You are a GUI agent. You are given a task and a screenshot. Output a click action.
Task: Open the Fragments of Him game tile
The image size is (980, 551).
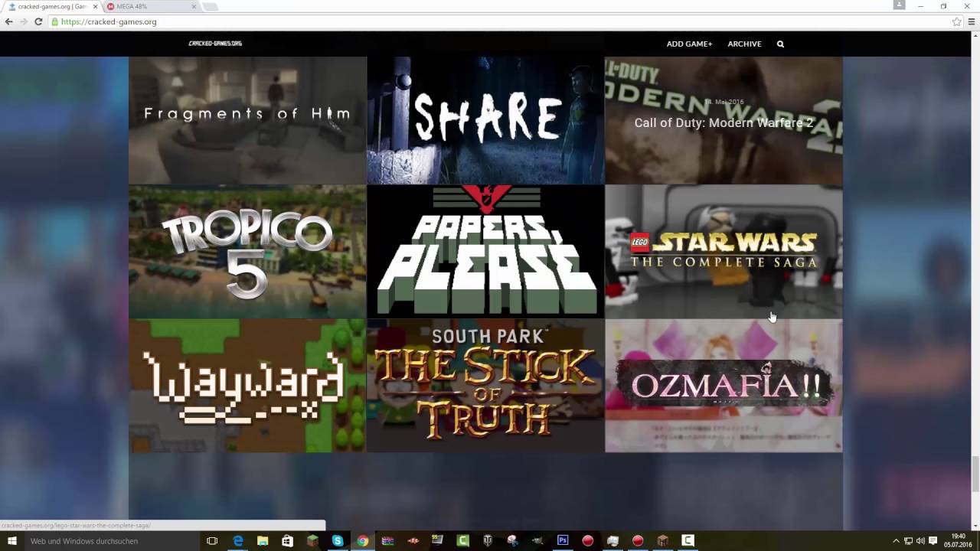(247, 120)
